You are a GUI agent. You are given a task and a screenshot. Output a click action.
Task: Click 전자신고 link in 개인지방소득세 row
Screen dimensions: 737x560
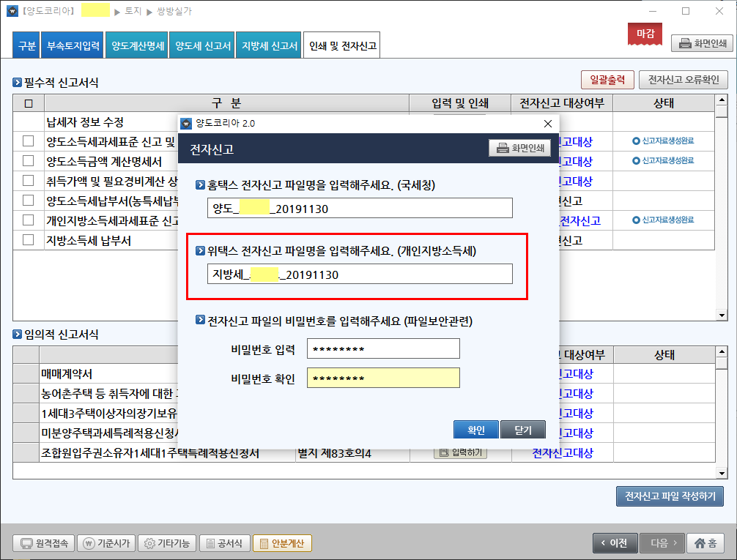coord(580,220)
